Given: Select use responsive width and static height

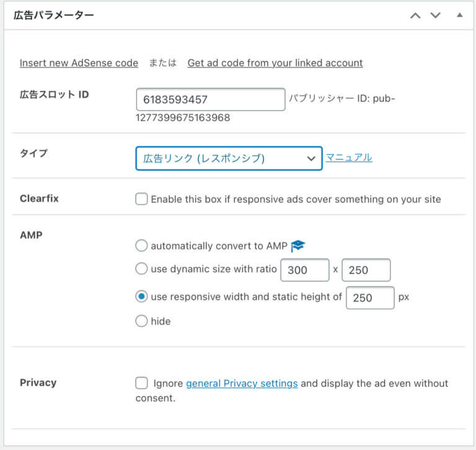Looking at the screenshot, I should 141,296.
